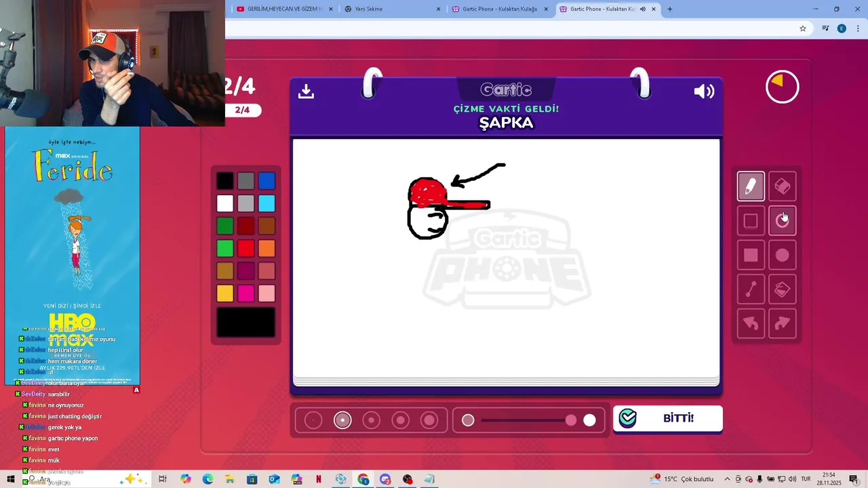This screenshot has height=488, width=868.
Task: Open the volume control in system tray
Action: (792, 479)
